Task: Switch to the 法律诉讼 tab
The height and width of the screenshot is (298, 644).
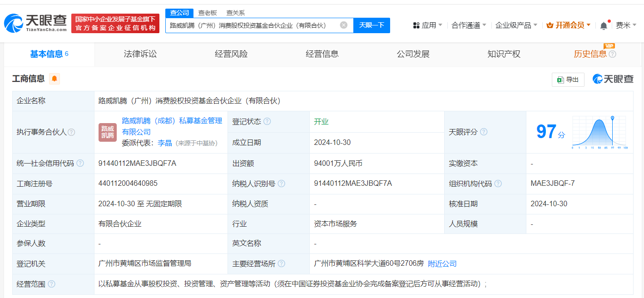Action: 140,54
